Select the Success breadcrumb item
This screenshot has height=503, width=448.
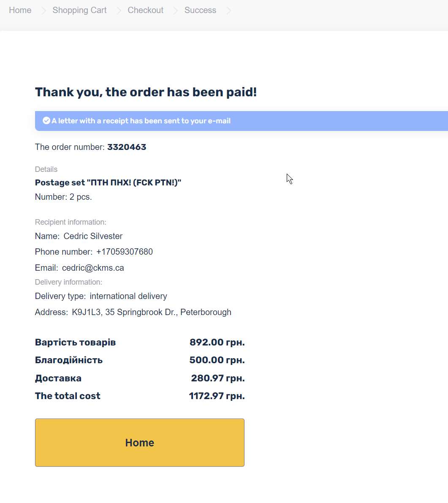point(200,10)
